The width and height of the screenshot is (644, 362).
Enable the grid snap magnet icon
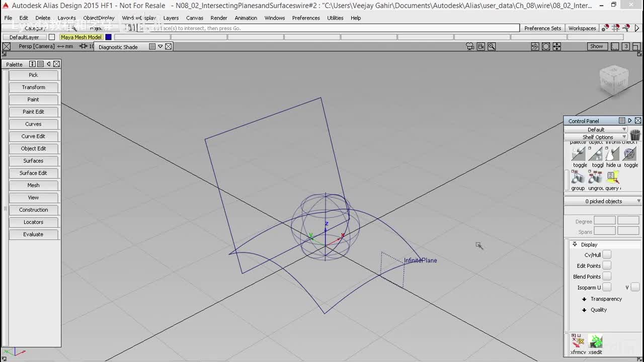click(x=615, y=28)
